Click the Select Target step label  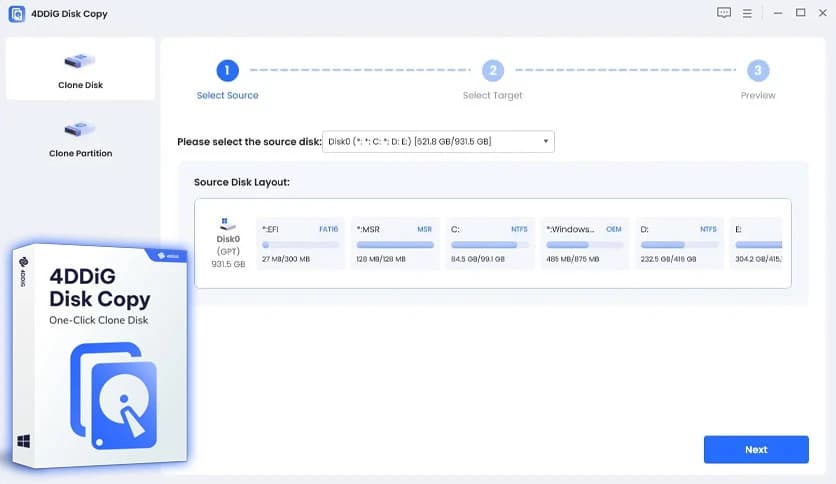[493, 95]
